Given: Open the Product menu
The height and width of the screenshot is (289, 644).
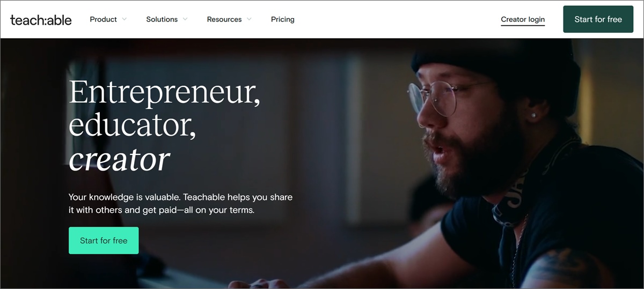Looking at the screenshot, I should coord(103,19).
